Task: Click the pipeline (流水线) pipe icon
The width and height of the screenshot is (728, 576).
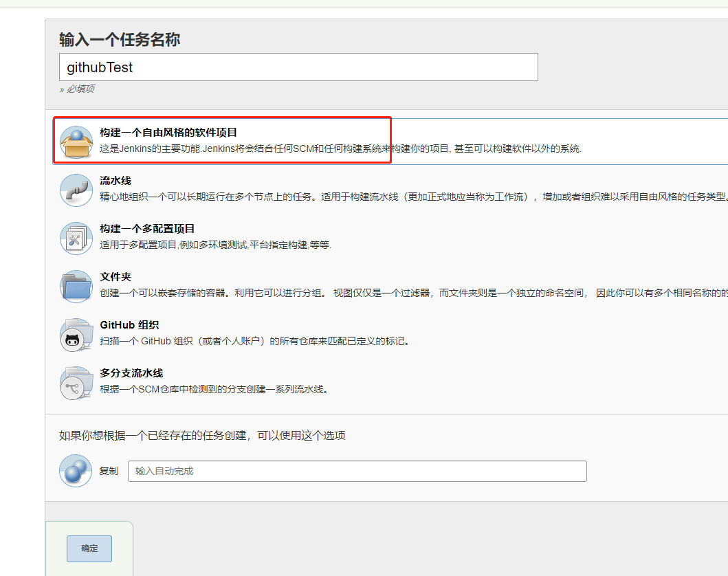Action: coord(76,190)
